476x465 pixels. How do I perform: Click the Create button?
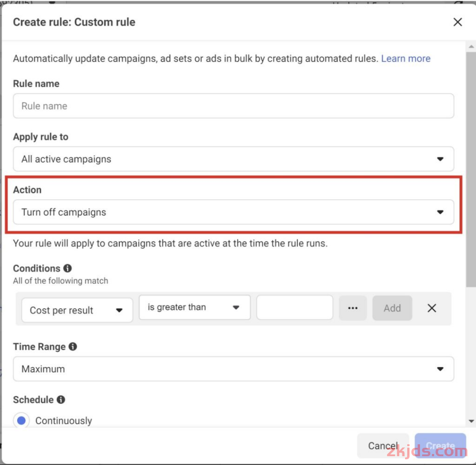[x=440, y=446]
